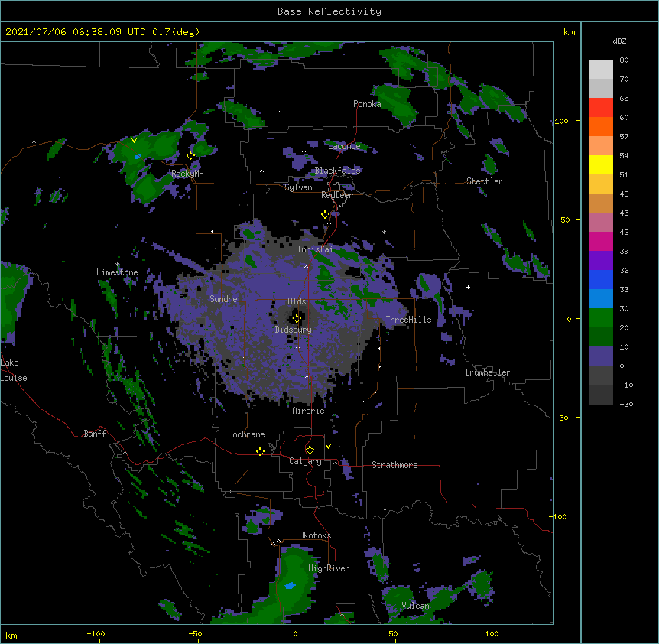Click the Cochrane label

(x=246, y=434)
